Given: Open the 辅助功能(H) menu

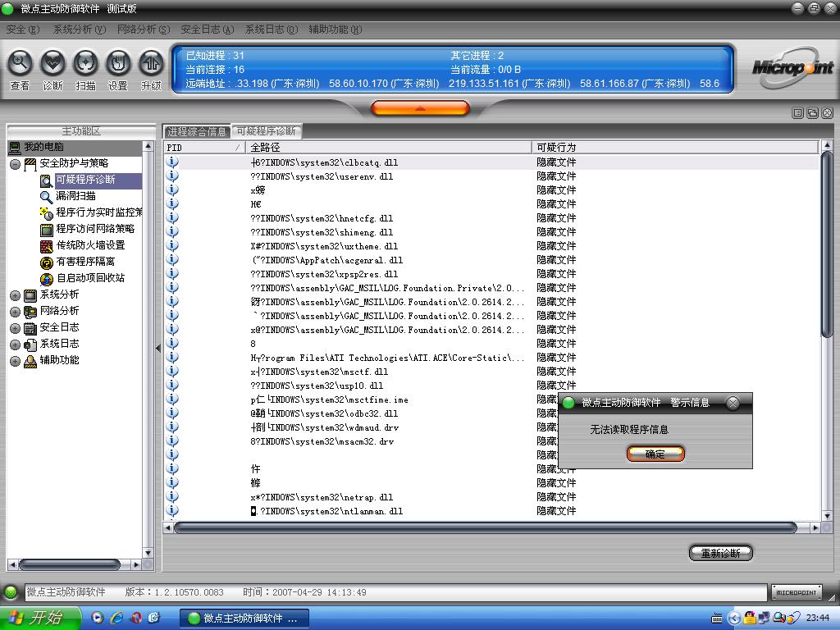Looking at the screenshot, I should click(x=336, y=30).
